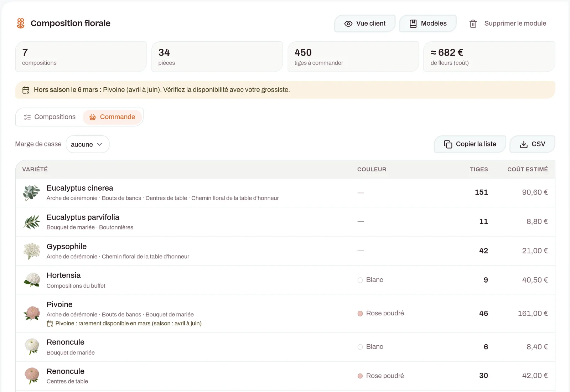Click the checklist icon on Compositions tab

pyautogui.click(x=27, y=117)
